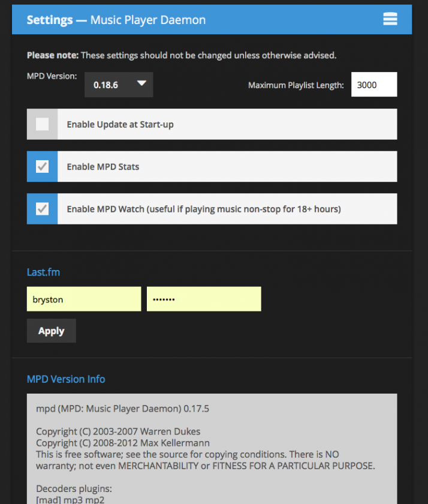Apply the Last.fm credentials
428x504 pixels.
click(x=52, y=331)
